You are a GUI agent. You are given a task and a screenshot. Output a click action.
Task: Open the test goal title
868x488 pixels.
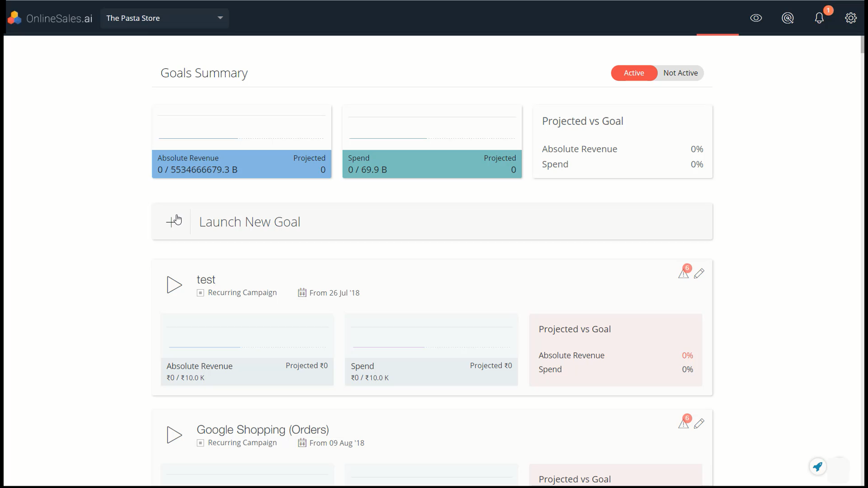[x=206, y=280]
